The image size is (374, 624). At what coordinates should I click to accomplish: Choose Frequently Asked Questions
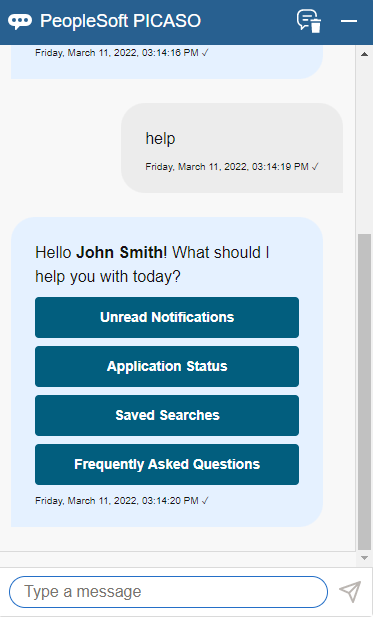click(167, 464)
